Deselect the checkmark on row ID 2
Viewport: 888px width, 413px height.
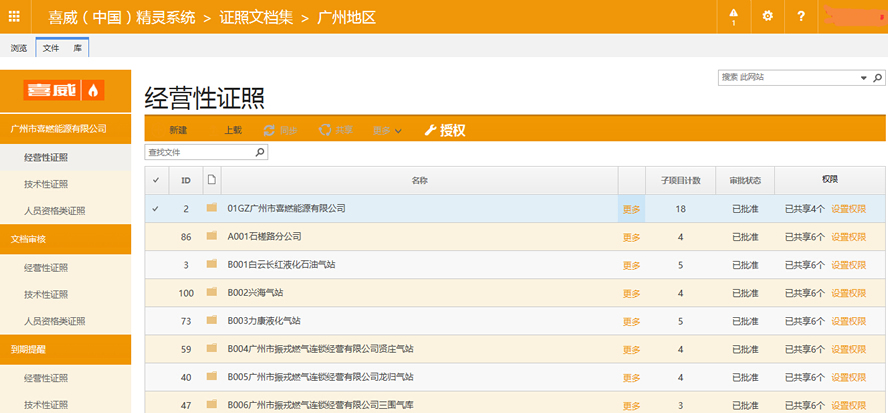(156, 208)
